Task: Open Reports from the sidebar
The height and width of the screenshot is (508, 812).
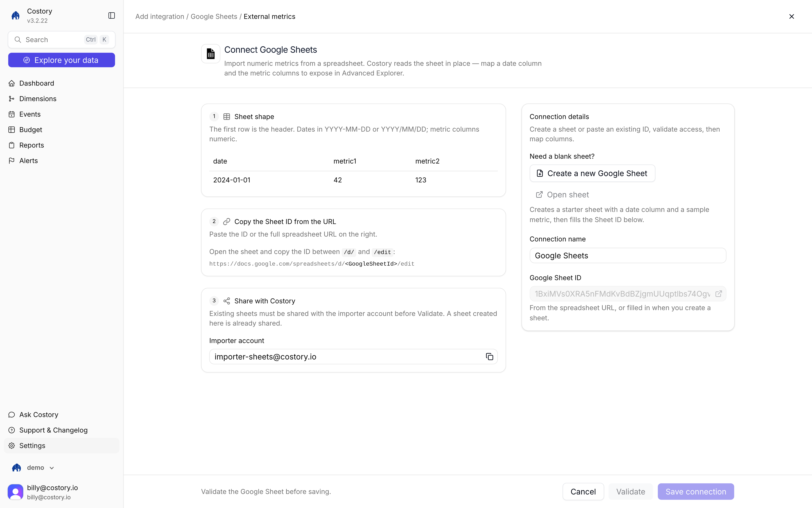Action: click(62, 145)
